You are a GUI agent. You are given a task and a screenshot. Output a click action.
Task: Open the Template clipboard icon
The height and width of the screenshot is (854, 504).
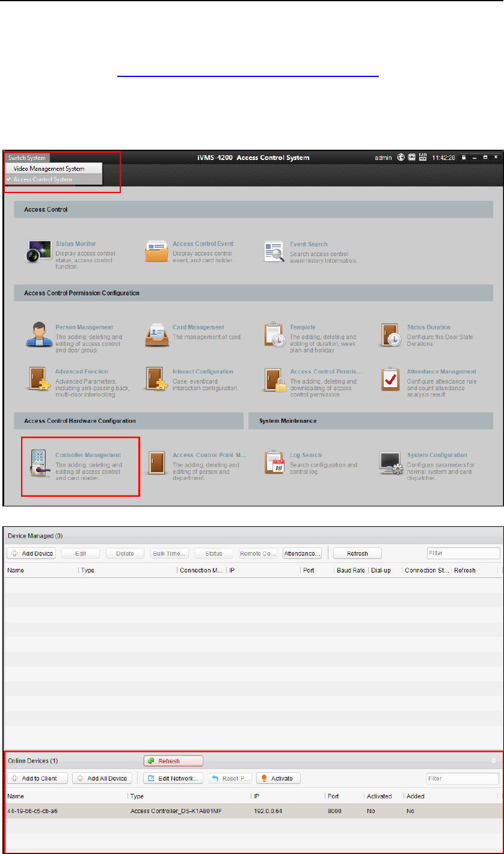coord(274,335)
